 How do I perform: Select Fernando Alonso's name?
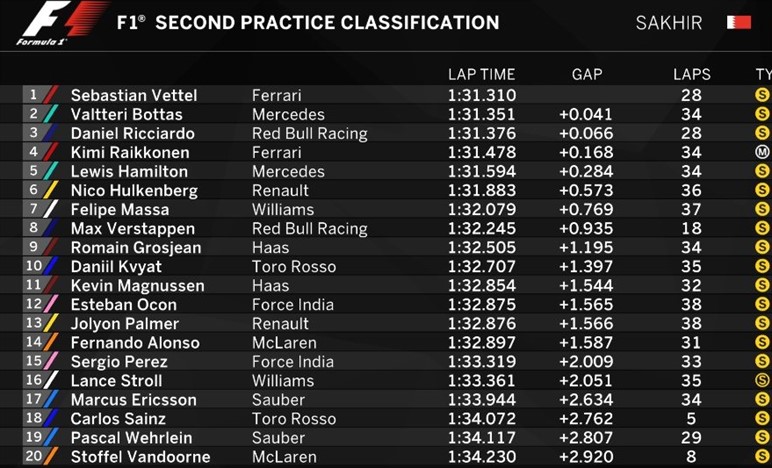click(135, 342)
